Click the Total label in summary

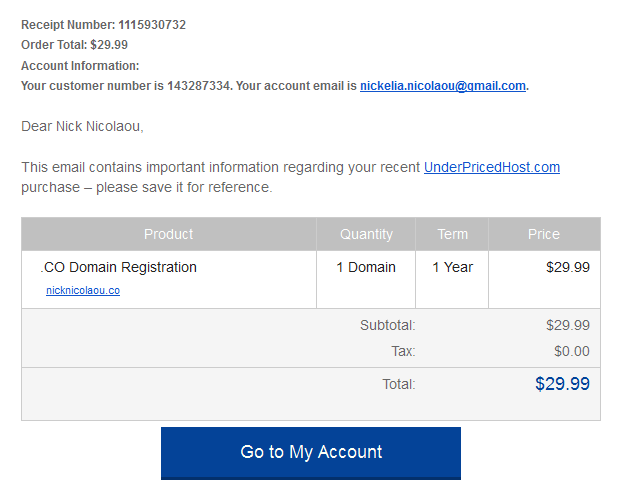click(399, 384)
